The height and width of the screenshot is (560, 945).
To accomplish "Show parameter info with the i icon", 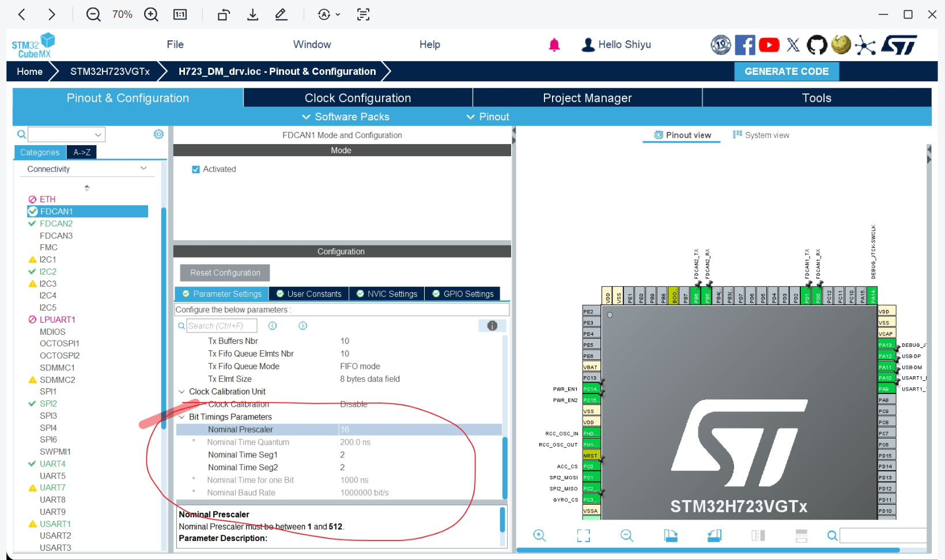I will point(492,326).
